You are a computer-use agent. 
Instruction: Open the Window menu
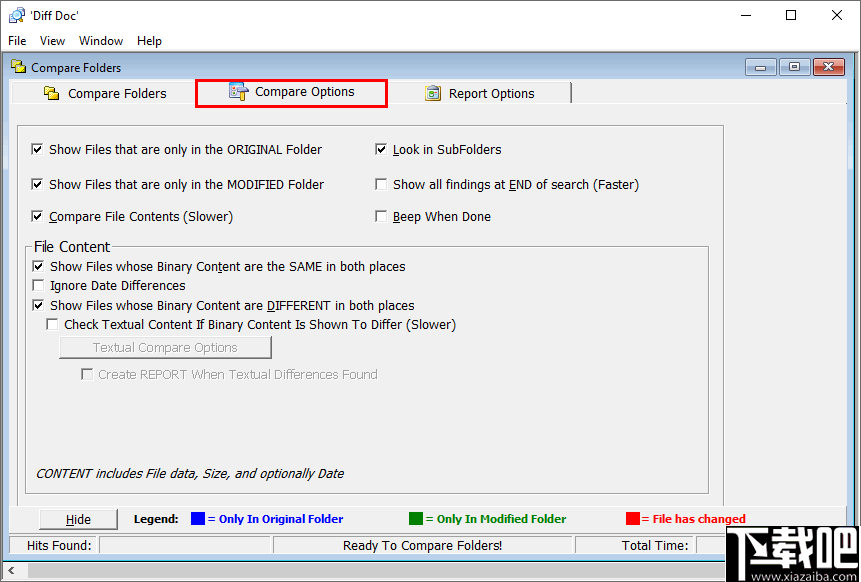click(x=101, y=41)
